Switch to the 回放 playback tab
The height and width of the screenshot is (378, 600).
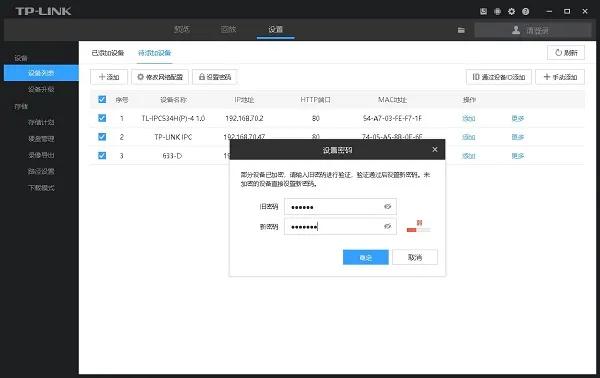(x=228, y=29)
